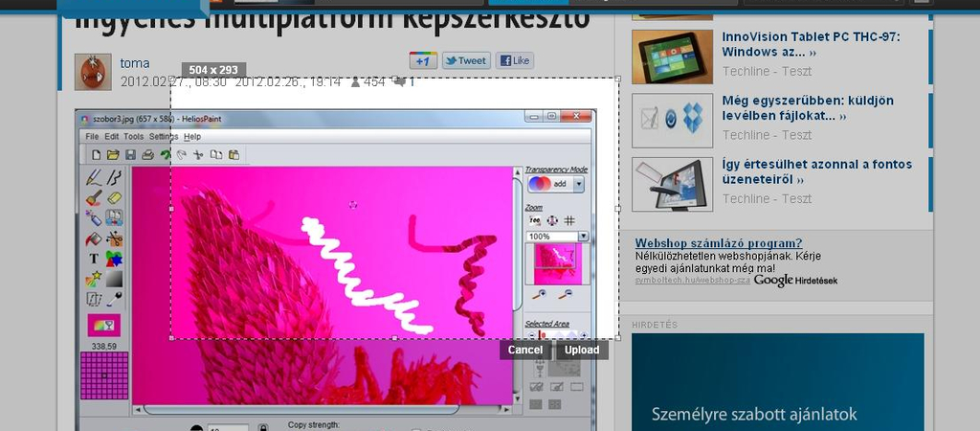
Task: Toggle the grid hash icon under Zoom
Action: coord(569,220)
